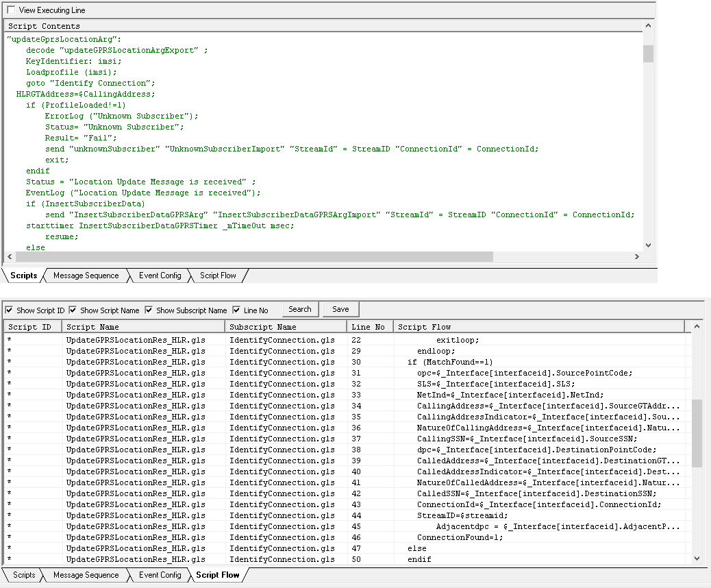Click the 'resume;' script line
This screenshot has width=711, height=588.
62,236
